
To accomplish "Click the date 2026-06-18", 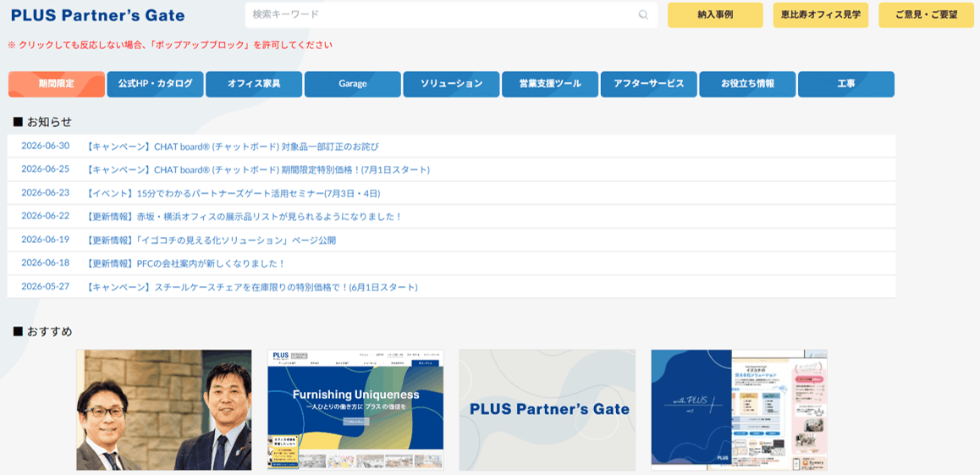I will click(45, 262).
